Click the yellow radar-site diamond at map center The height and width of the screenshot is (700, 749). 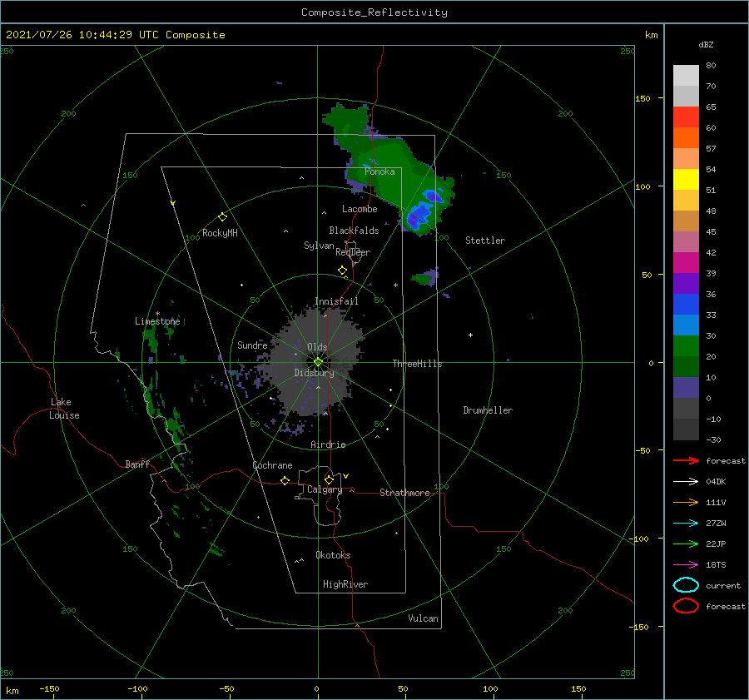[x=318, y=362]
